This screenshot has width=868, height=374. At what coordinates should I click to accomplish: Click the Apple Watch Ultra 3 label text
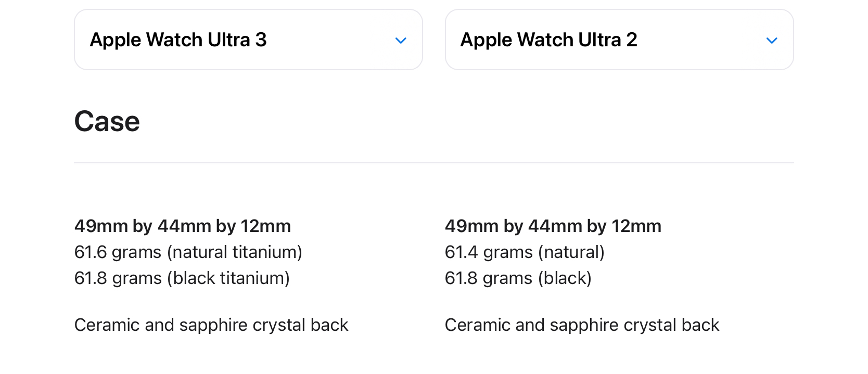click(178, 40)
